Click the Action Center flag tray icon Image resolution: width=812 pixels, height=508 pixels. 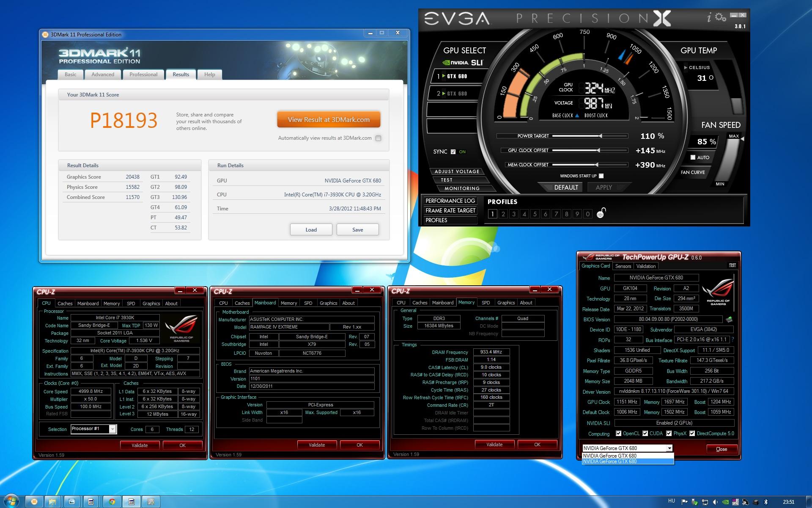(x=685, y=502)
